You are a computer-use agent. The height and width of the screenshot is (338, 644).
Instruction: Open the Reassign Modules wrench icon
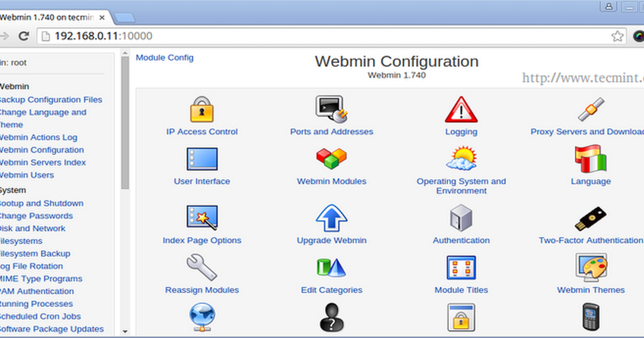tap(202, 267)
